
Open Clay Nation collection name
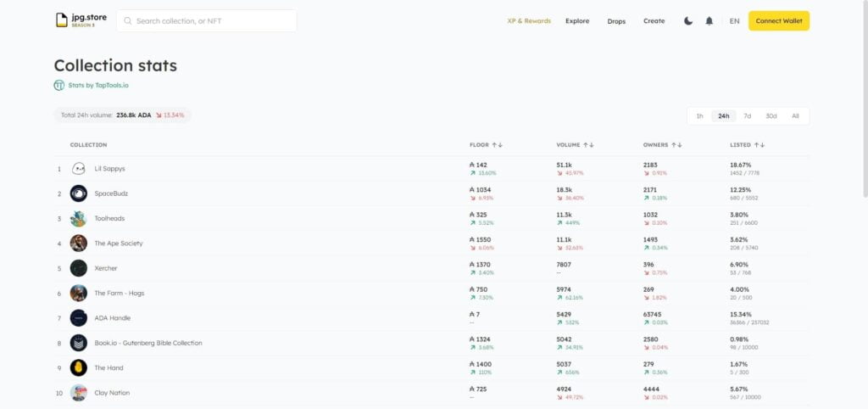112,393
